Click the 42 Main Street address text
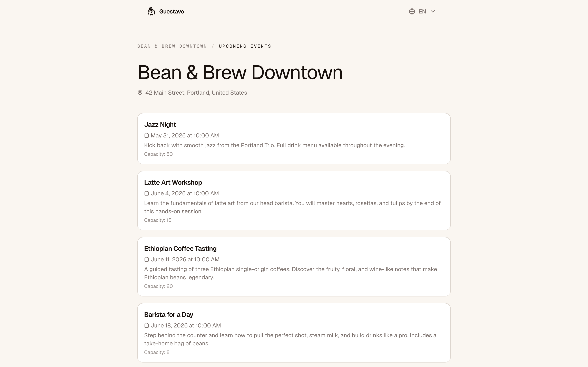 point(196,93)
